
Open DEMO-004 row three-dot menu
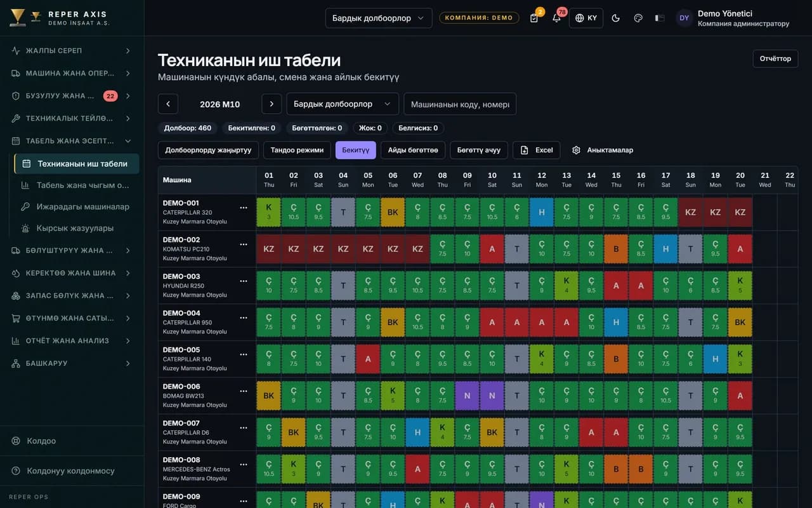pyautogui.click(x=244, y=317)
